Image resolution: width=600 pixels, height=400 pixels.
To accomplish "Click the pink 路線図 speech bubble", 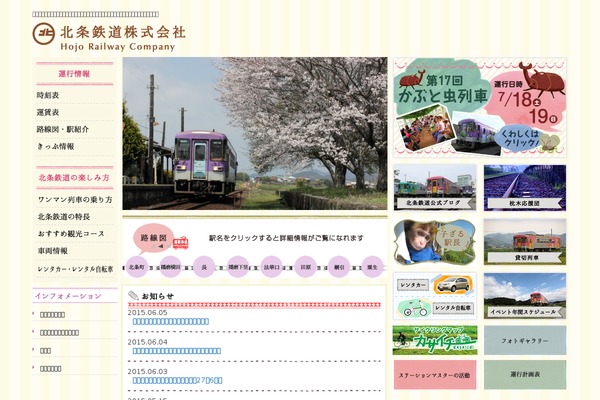I will point(154,238).
